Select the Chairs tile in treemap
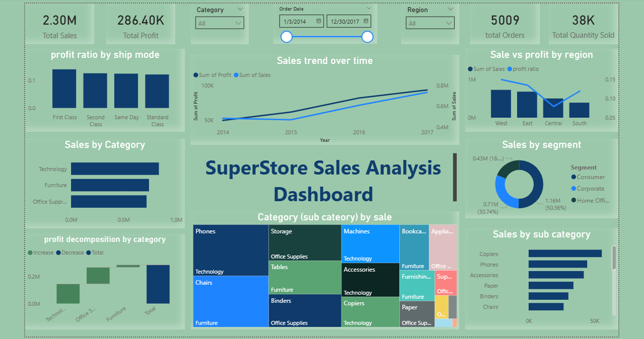 coord(230,301)
